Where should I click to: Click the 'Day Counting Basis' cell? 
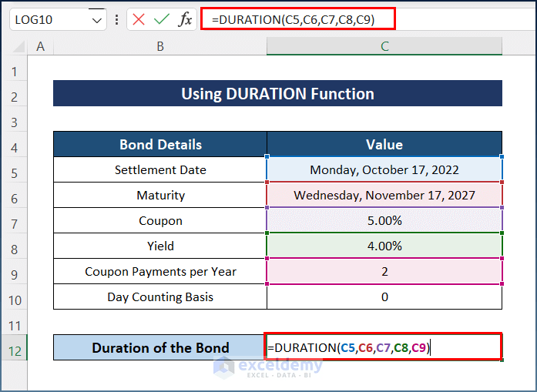pyautogui.click(x=160, y=297)
